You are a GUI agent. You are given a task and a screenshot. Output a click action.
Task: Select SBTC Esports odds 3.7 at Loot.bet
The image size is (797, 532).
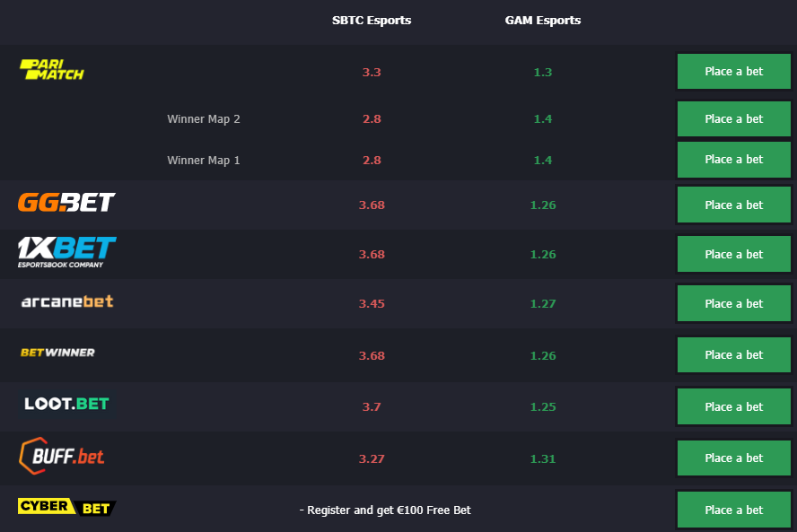point(372,406)
